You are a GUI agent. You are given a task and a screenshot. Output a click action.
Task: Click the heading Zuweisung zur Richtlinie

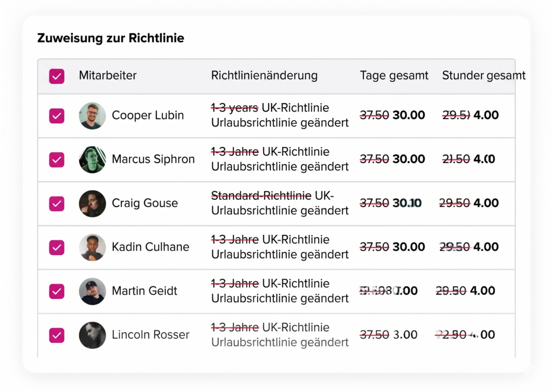coord(111,38)
